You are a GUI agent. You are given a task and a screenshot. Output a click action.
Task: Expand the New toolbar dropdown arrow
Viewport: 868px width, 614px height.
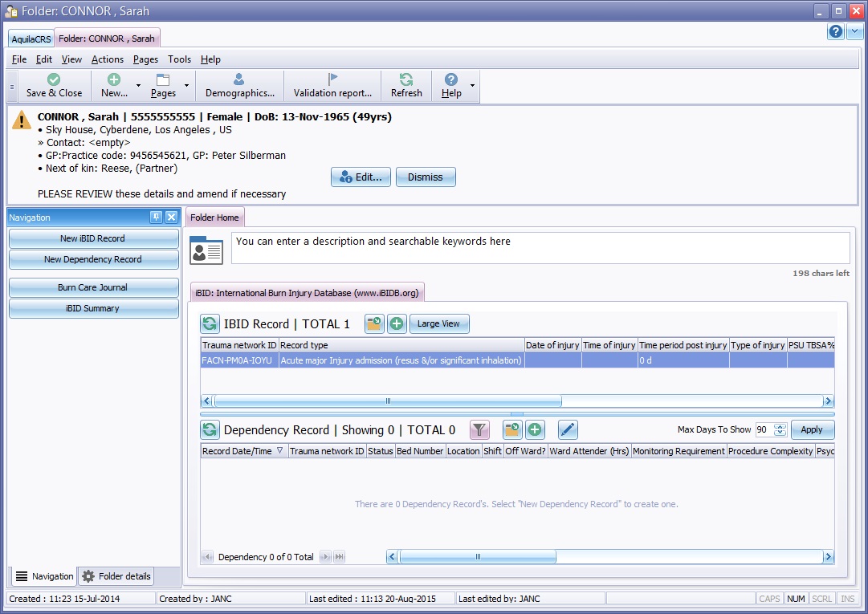(x=138, y=85)
